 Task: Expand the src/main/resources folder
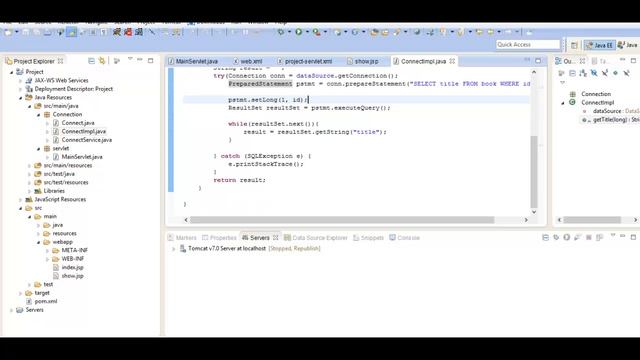[29, 166]
